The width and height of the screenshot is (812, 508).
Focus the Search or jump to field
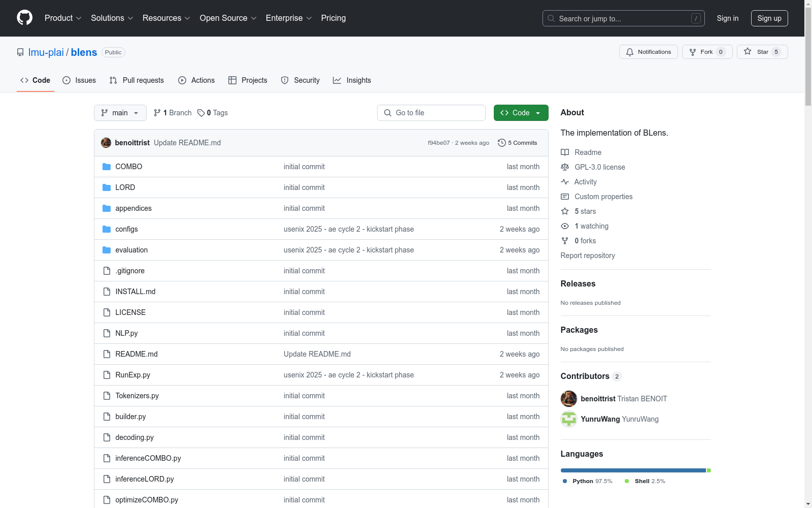point(624,18)
